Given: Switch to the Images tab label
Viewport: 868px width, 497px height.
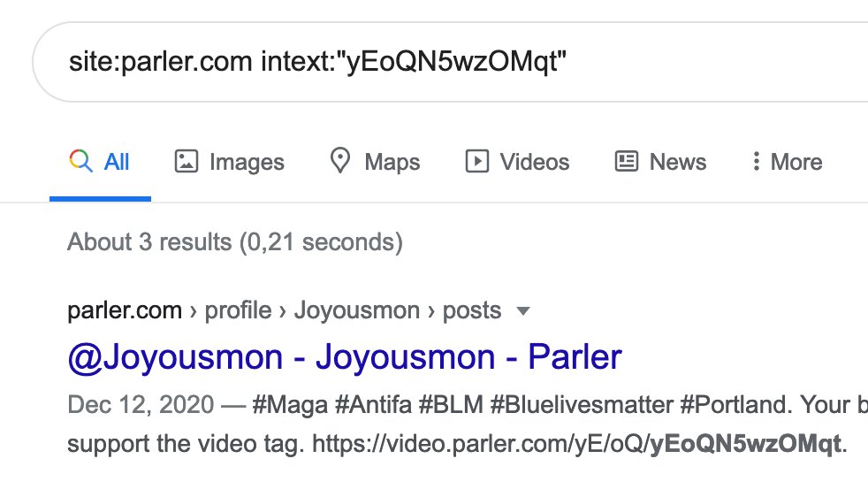Looking at the screenshot, I should (x=247, y=163).
